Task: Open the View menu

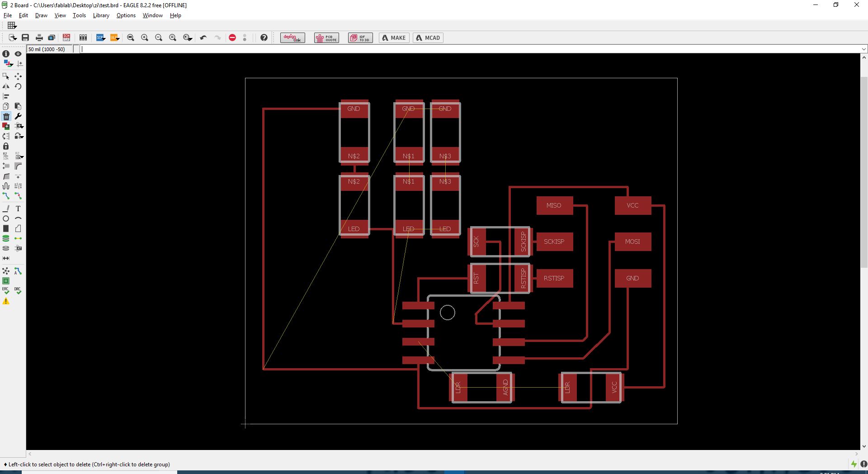Action: click(x=60, y=15)
